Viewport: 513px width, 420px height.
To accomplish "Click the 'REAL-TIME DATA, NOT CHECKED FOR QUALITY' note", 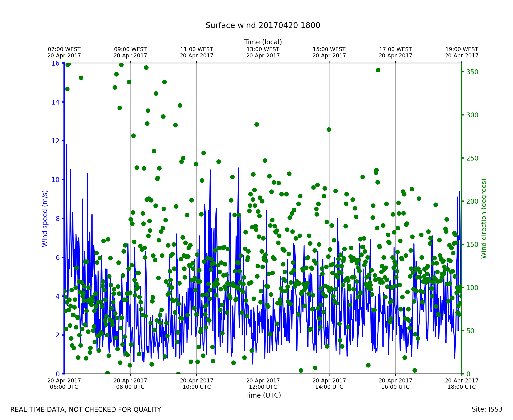I will (86, 409).
